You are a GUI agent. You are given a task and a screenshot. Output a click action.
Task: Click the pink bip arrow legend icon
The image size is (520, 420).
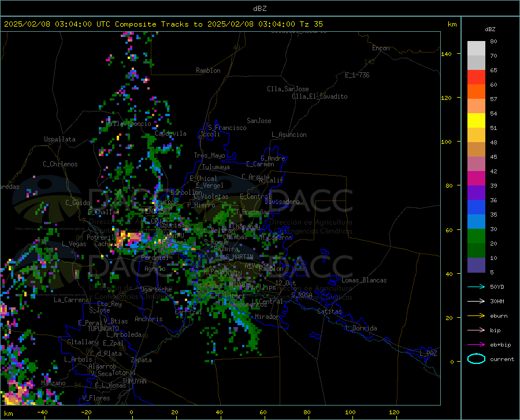click(476, 330)
